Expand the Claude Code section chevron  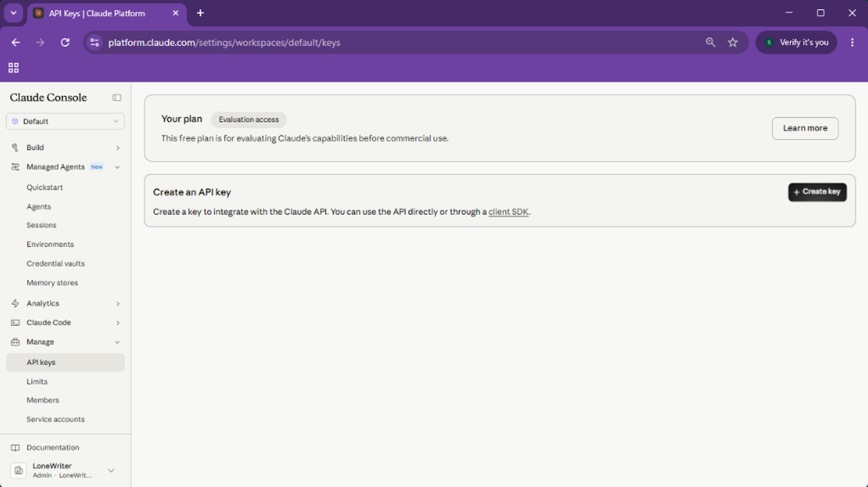coord(118,323)
